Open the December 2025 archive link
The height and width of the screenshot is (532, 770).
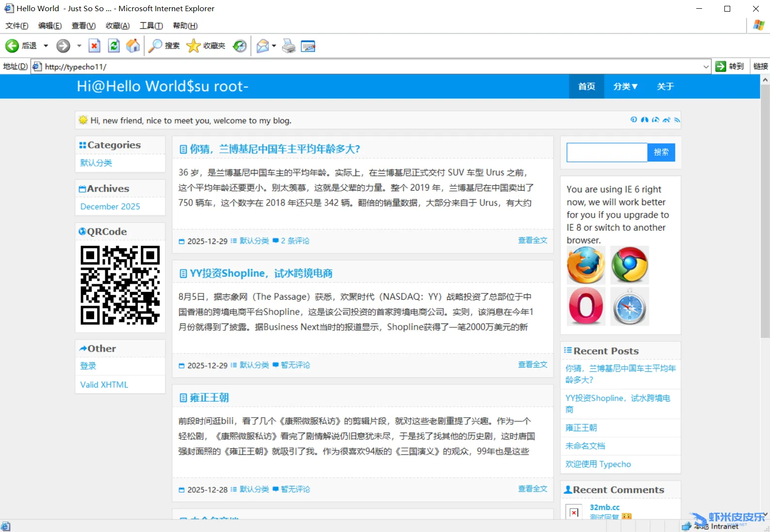(110, 207)
